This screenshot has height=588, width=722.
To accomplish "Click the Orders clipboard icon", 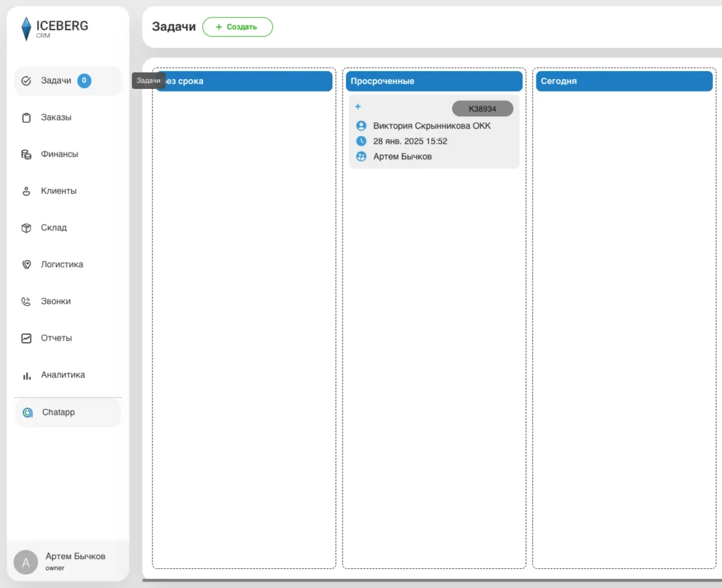I will pos(27,118).
